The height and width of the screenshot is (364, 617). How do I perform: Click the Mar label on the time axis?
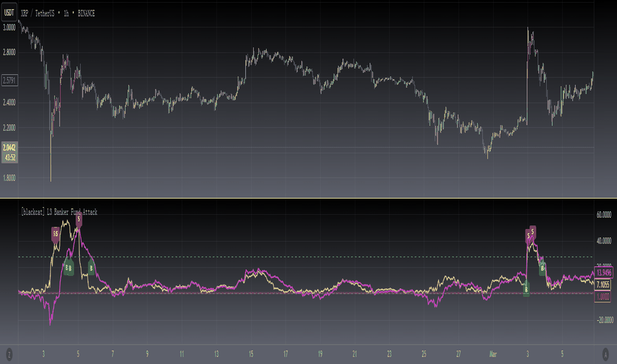[493, 354]
